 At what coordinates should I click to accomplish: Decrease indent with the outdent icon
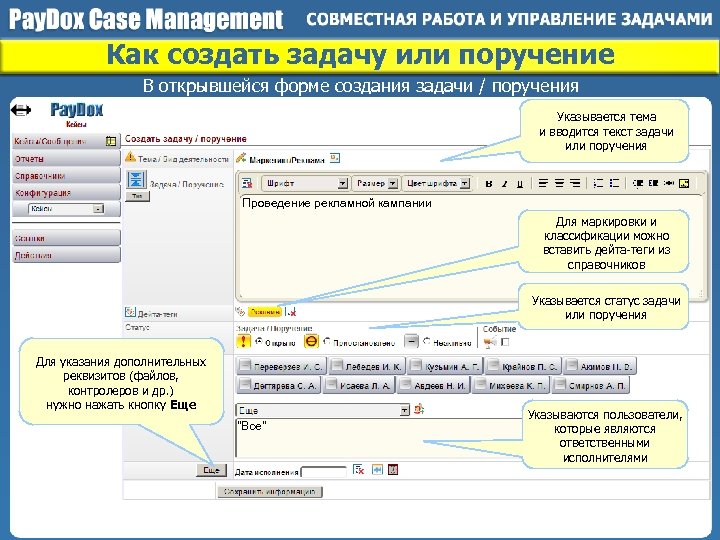638,183
